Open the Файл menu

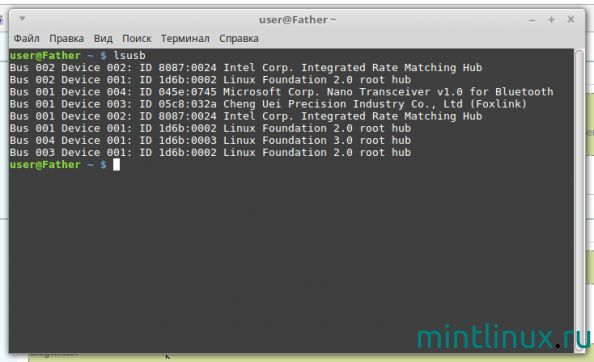pyautogui.click(x=27, y=39)
